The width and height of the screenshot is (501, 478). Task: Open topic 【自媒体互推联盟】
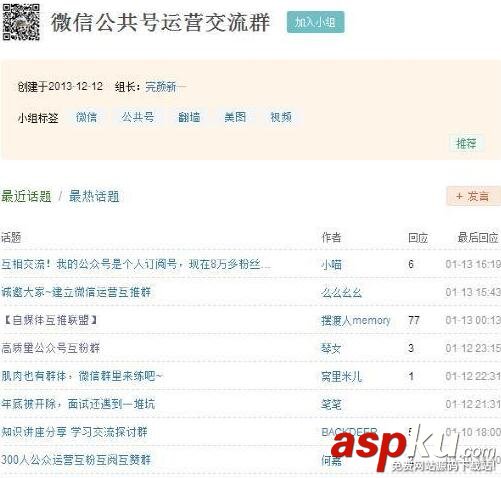point(50,320)
